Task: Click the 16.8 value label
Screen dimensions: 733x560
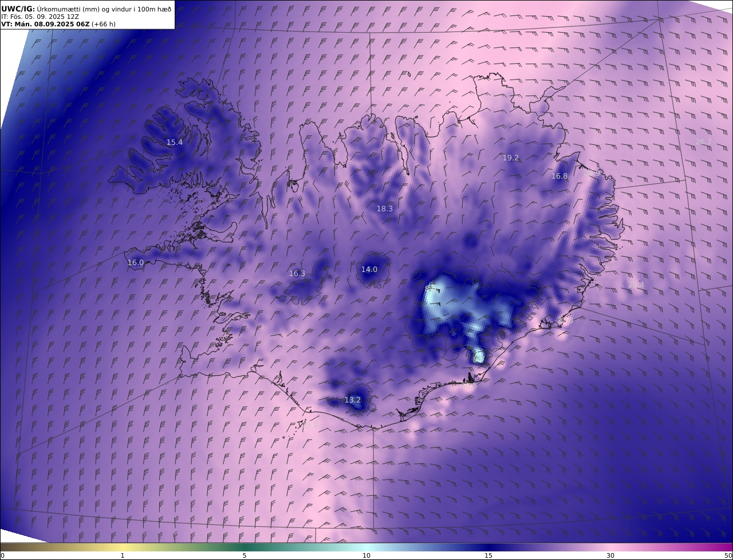Action: pyautogui.click(x=559, y=176)
